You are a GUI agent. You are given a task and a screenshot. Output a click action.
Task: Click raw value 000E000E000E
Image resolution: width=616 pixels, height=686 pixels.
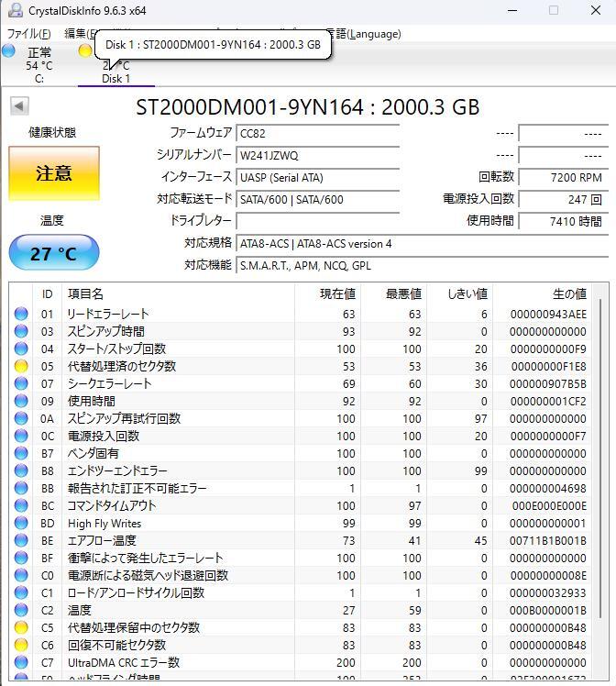click(x=549, y=505)
